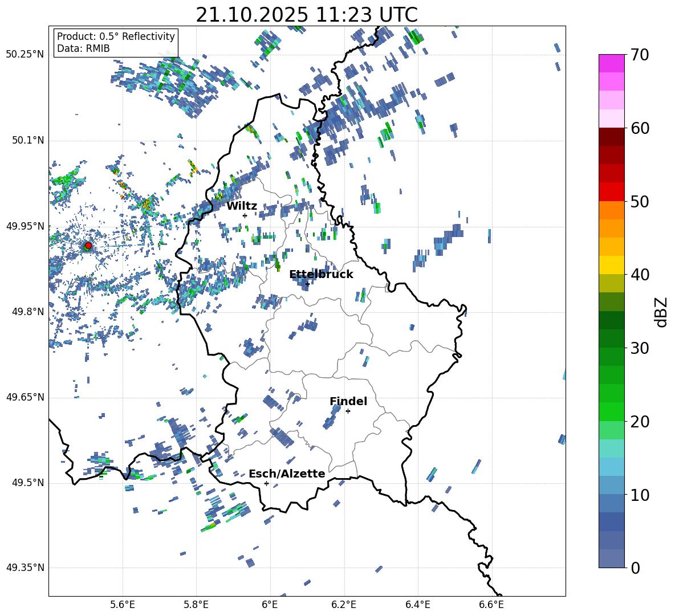The image size is (675, 616).
Task: Click the 50.25°N latitude tick label
Action: point(25,55)
